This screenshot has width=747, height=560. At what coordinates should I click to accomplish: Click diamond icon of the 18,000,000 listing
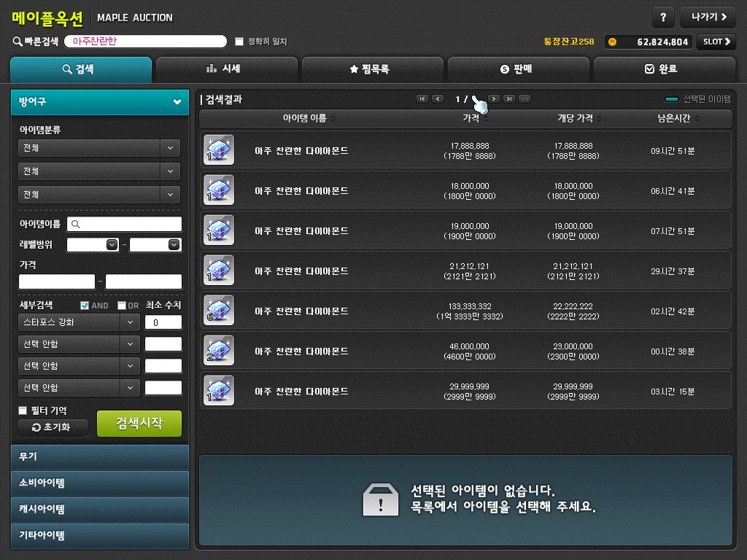pos(219,190)
